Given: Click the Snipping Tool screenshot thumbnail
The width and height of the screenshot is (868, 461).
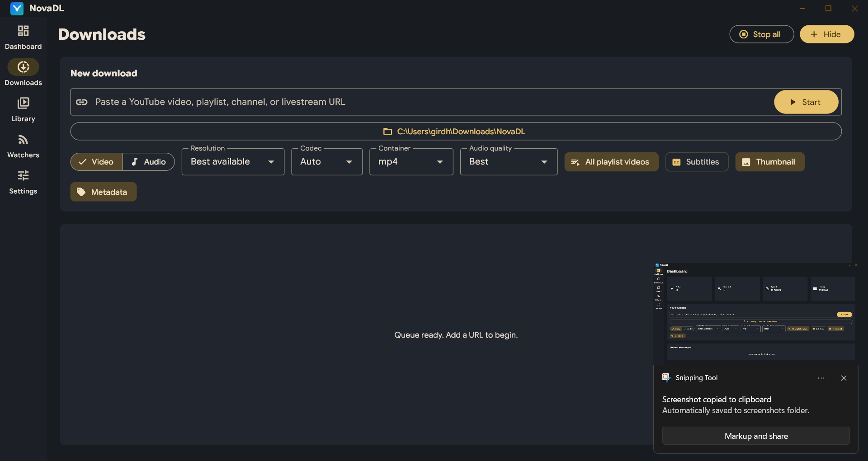Looking at the screenshot, I should pyautogui.click(x=755, y=313).
